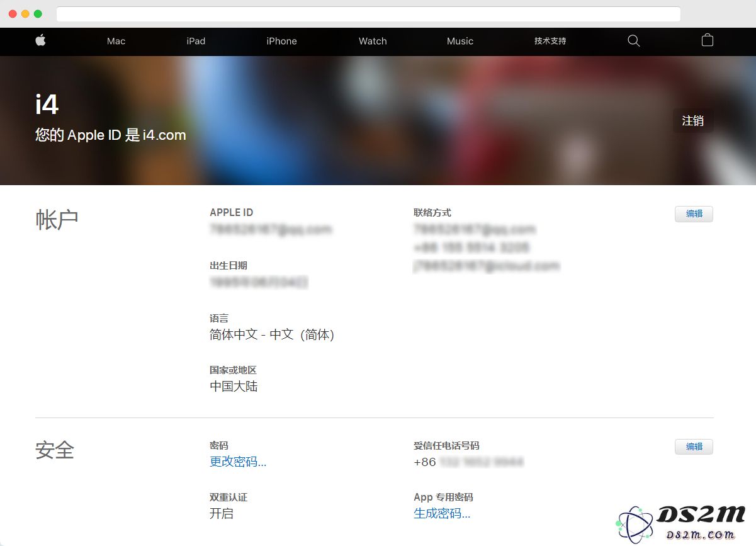Go to the iPad section
The image size is (756, 546).
tap(196, 41)
